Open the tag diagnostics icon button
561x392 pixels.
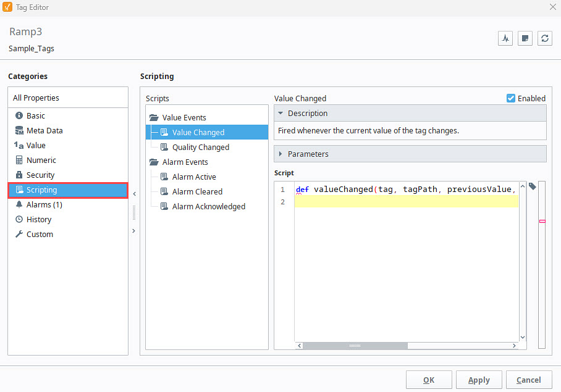point(505,38)
